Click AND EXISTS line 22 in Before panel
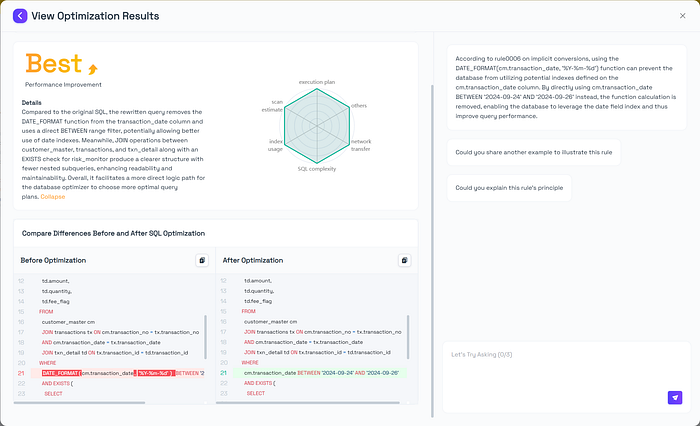 coord(57,384)
